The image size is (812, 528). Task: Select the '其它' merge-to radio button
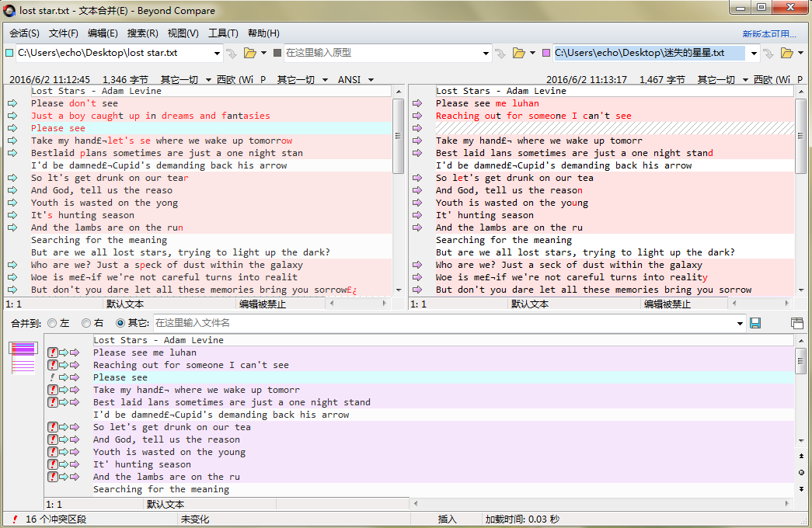pyautogui.click(x=120, y=323)
